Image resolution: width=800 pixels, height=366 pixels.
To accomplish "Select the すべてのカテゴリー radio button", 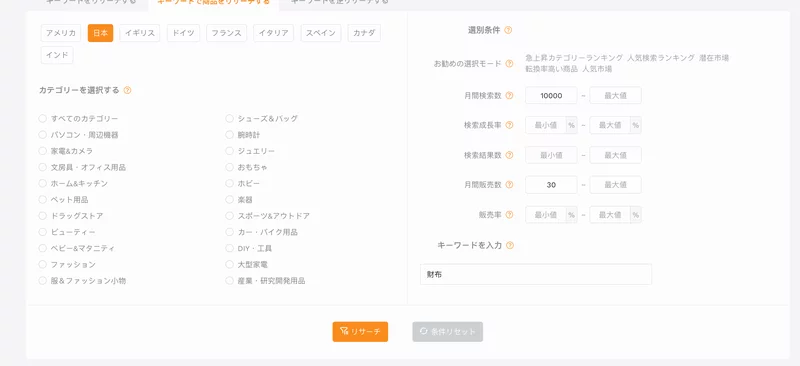I will [43, 118].
